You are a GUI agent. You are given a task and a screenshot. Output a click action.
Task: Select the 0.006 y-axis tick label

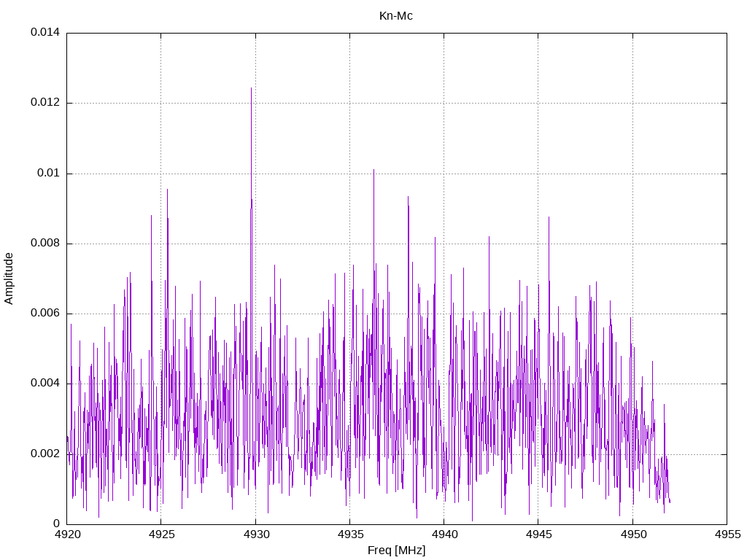point(44,314)
